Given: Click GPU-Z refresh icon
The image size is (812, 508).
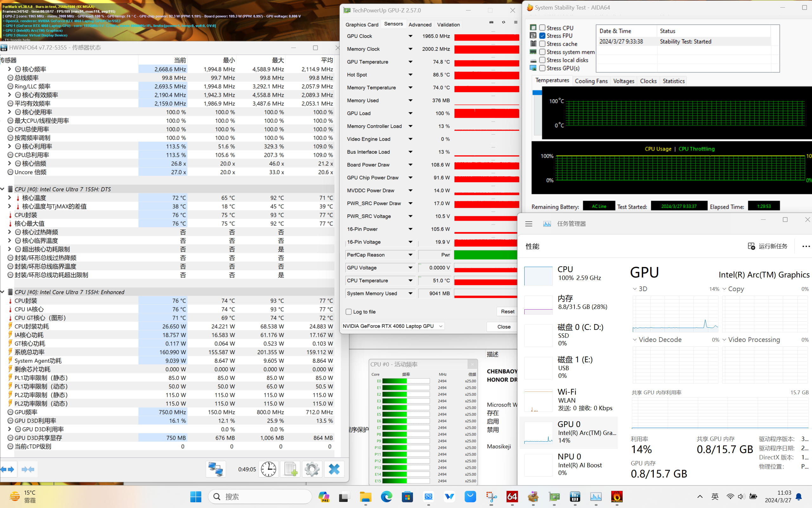Looking at the screenshot, I should tap(504, 22).
